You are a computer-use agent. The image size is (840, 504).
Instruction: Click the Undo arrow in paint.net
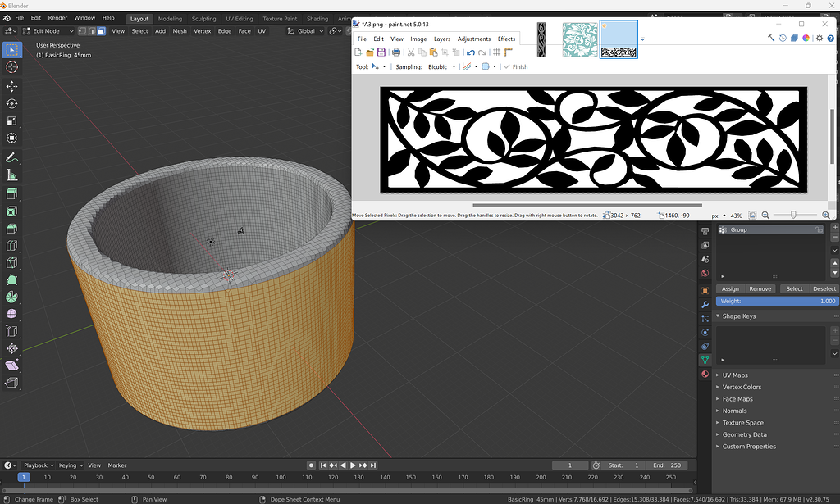470,52
